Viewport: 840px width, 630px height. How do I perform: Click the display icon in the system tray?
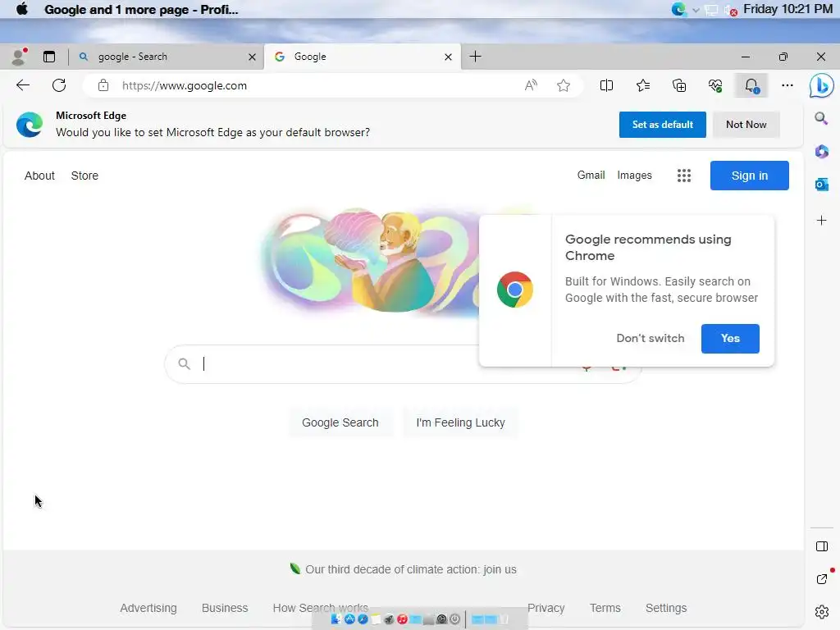[x=711, y=10]
